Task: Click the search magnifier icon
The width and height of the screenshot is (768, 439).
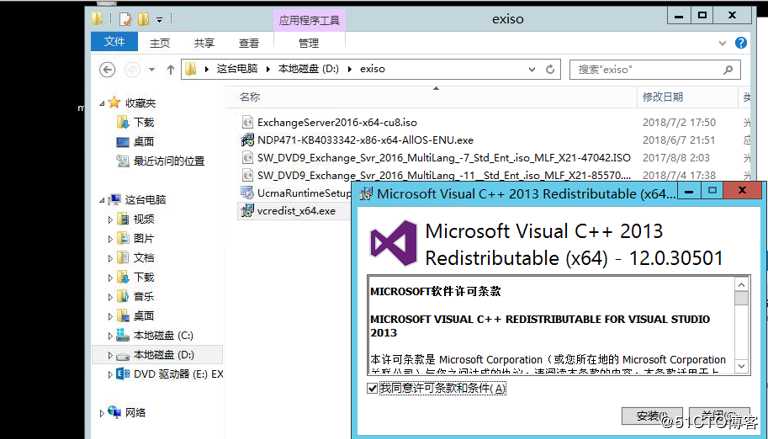Action: click(728, 70)
